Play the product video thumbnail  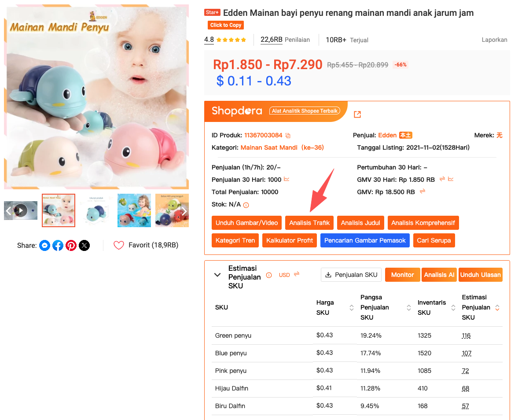pos(21,210)
